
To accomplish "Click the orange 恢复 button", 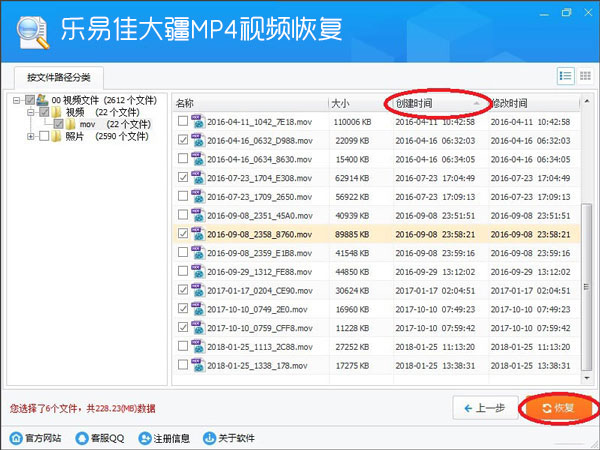I will (558, 408).
